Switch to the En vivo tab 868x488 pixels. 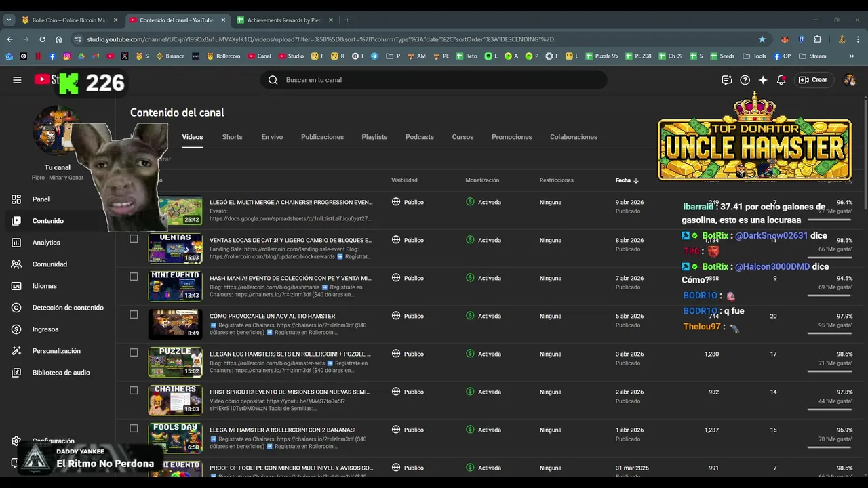tap(272, 137)
